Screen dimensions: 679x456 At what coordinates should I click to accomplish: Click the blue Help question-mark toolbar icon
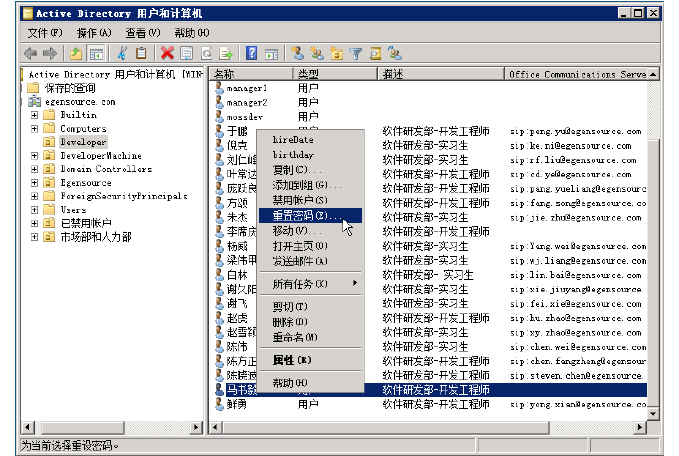[253, 53]
